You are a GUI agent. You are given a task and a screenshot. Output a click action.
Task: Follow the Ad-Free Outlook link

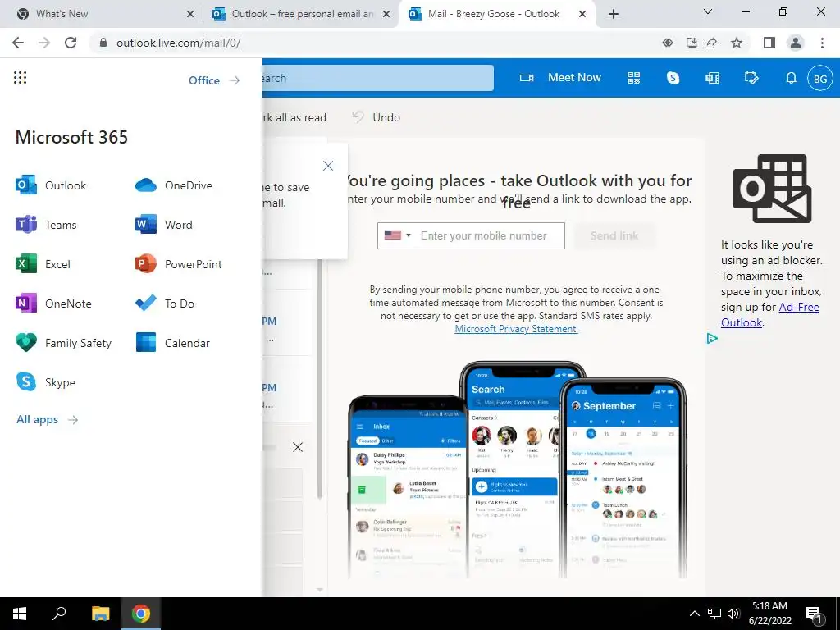tap(769, 314)
